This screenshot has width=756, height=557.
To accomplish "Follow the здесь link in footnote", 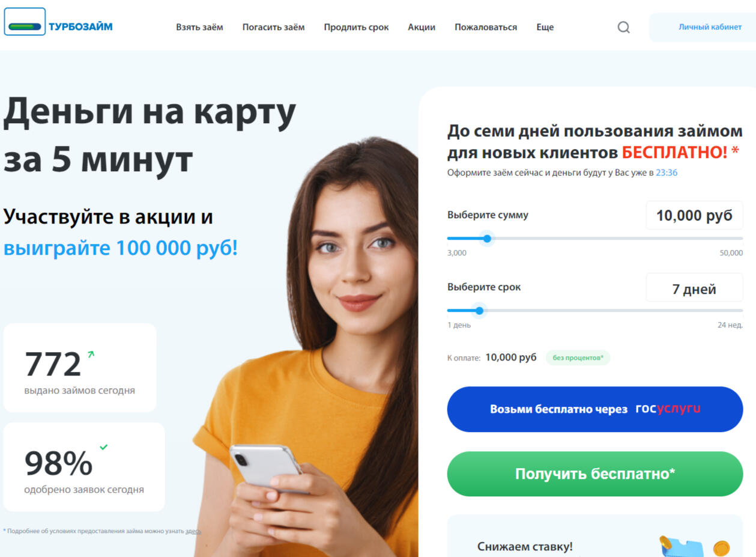I will point(193,531).
